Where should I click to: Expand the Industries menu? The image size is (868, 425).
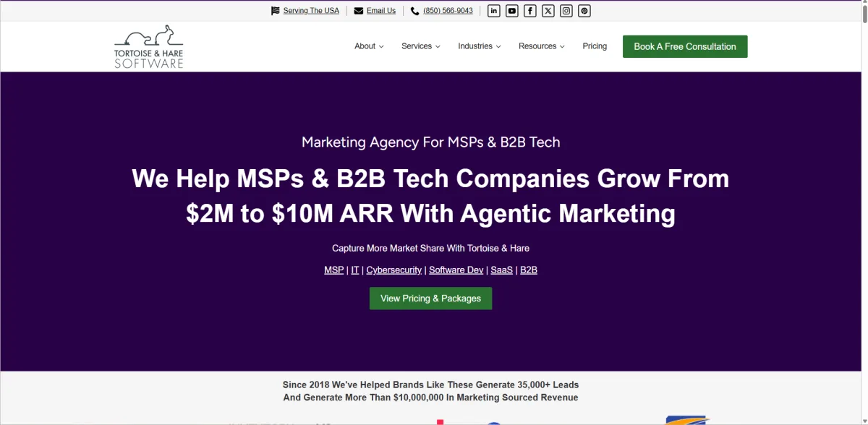pos(480,46)
